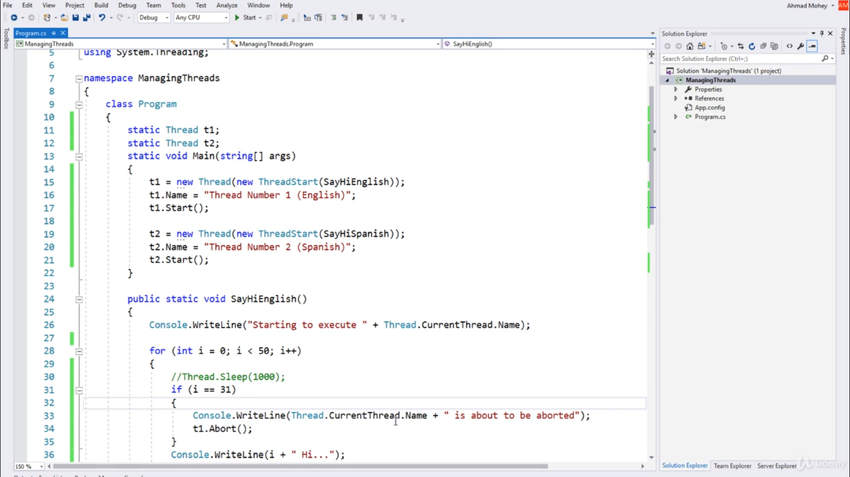Click the Search Solution Explorer input field
This screenshot has height=477, width=850.
point(740,59)
